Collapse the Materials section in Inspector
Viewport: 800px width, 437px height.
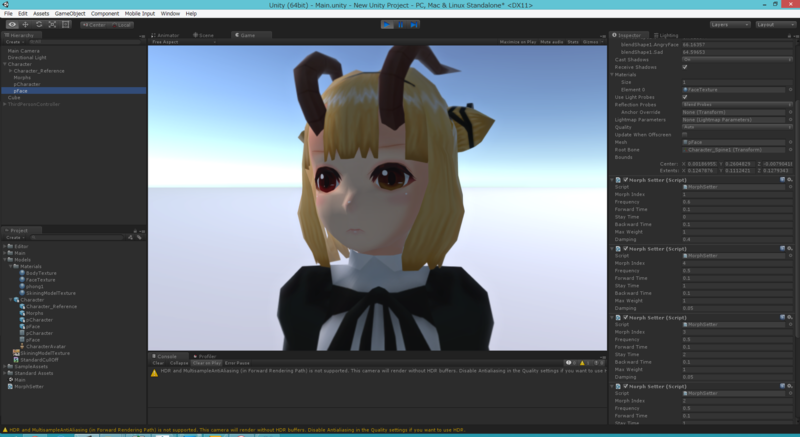[612, 75]
